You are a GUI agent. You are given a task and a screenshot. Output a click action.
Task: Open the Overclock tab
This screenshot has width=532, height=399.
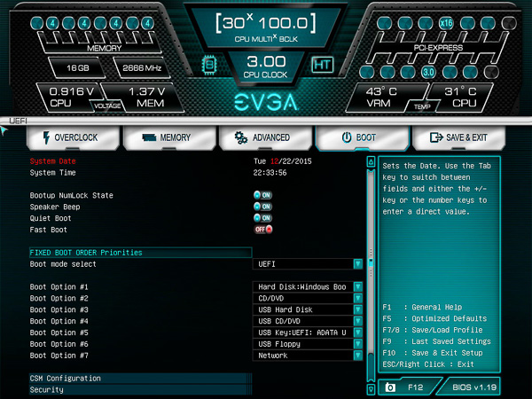[x=73, y=137]
